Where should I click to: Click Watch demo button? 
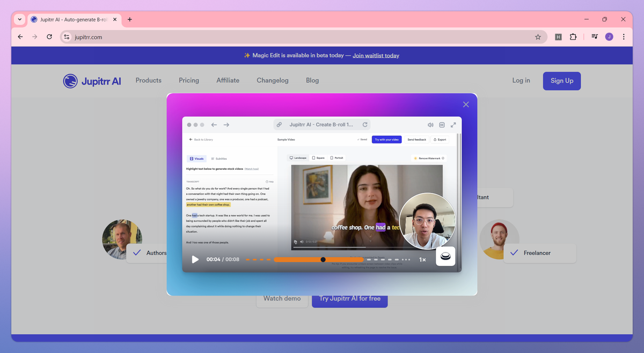tap(282, 299)
